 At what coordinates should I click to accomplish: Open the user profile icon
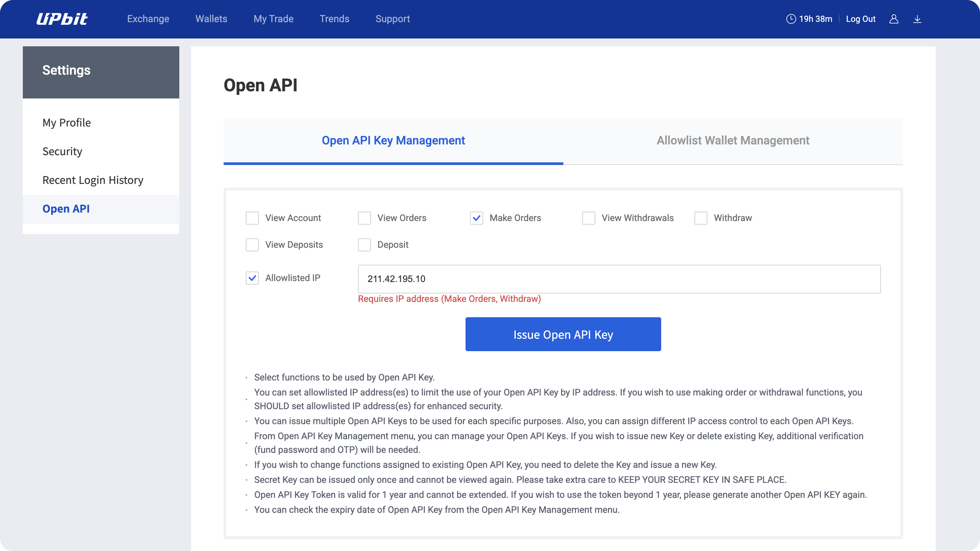tap(894, 19)
